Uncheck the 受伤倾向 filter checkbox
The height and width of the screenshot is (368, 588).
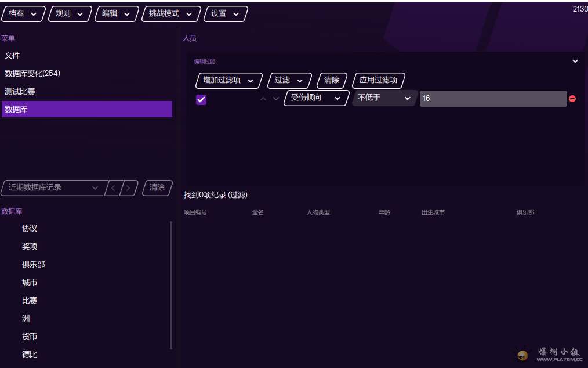click(x=201, y=99)
